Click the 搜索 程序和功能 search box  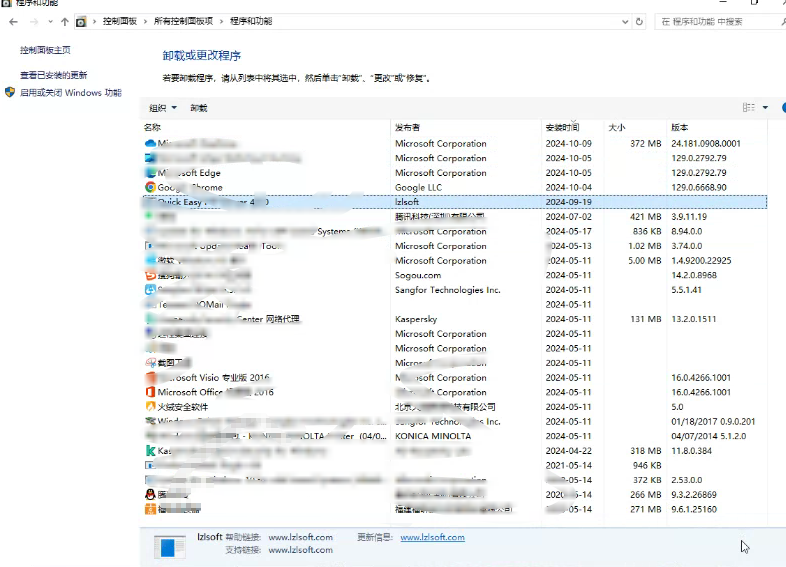[715, 21]
